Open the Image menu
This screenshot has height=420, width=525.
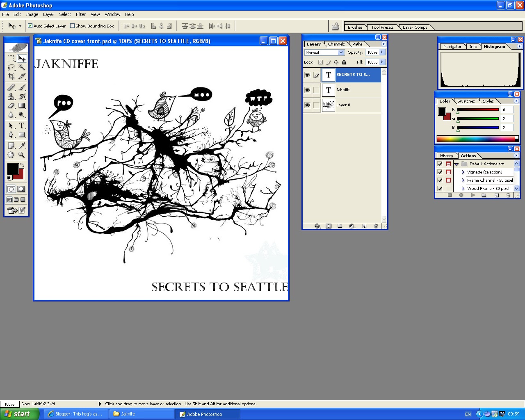pyautogui.click(x=32, y=14)
